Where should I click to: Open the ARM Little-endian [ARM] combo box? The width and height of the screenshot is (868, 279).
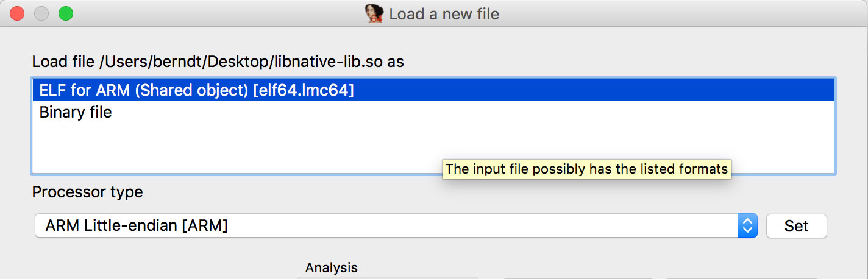pos(390,226)
